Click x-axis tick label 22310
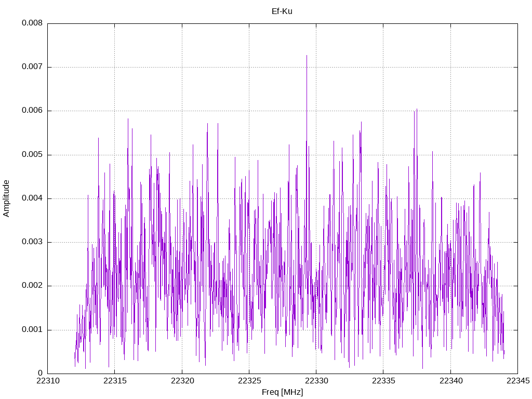 pyautogui.click(x=48, y=381)
